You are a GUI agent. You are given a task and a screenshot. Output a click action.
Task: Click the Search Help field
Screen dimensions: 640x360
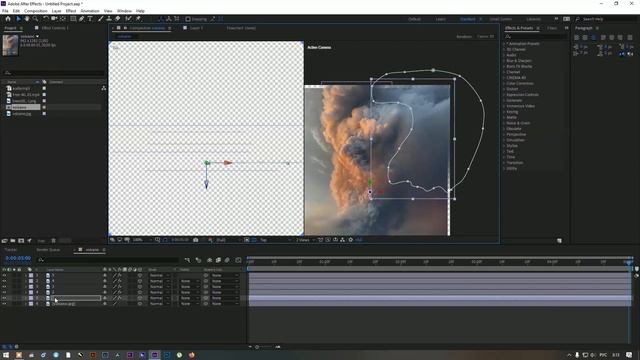(x=604, y=19)
